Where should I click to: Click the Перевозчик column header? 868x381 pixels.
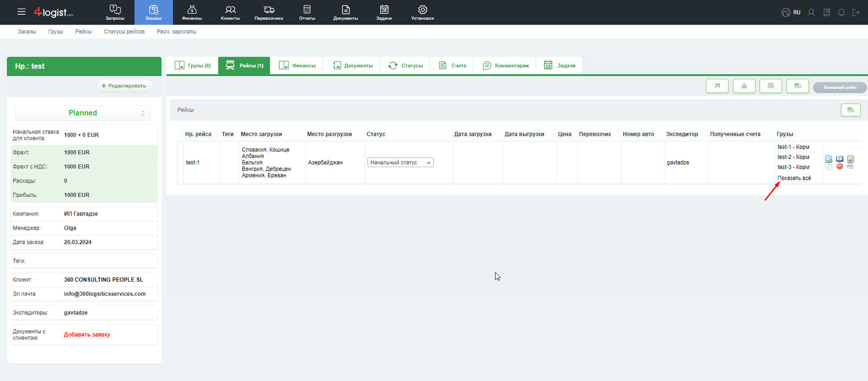pos(595,134)
